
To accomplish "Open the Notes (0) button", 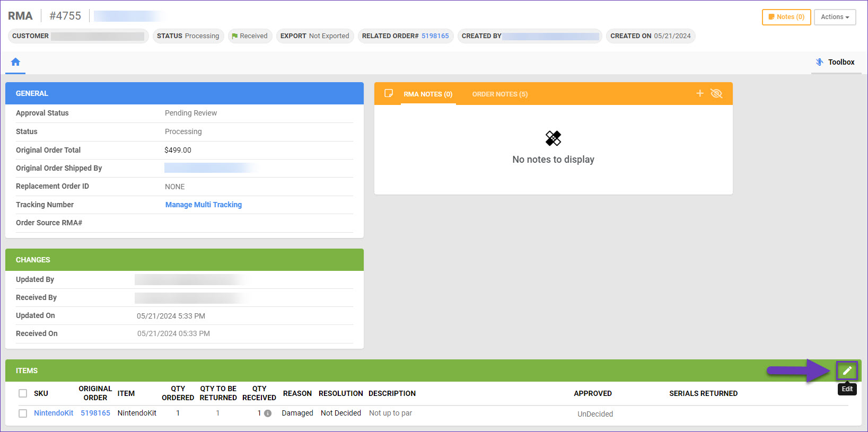I will [x=786, y=17].
